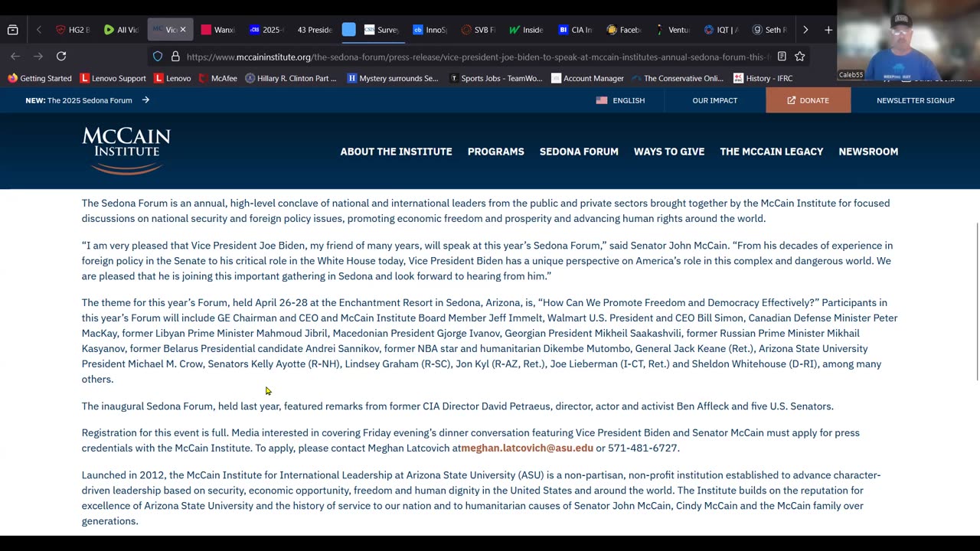The image size is (980, 551).
Task: Switch to the blue blank-icon tab
Action: pyautogui.click(x=348, y=30)
